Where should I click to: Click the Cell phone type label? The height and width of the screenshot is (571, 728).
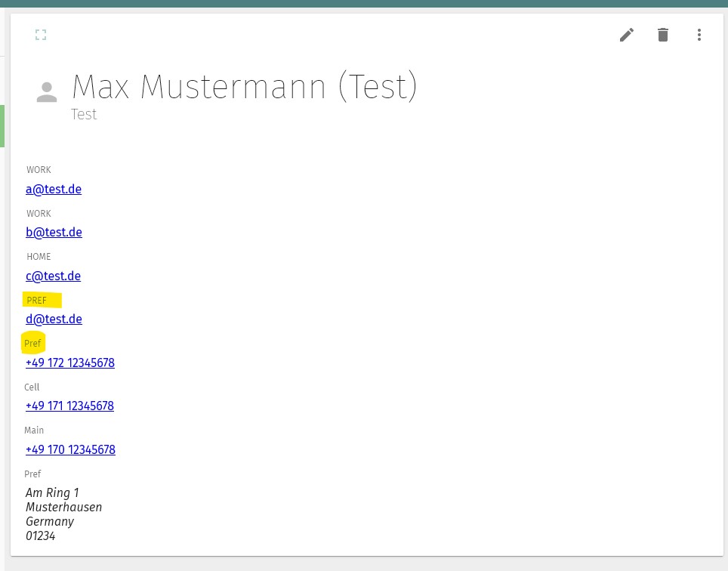pos(32,387)
